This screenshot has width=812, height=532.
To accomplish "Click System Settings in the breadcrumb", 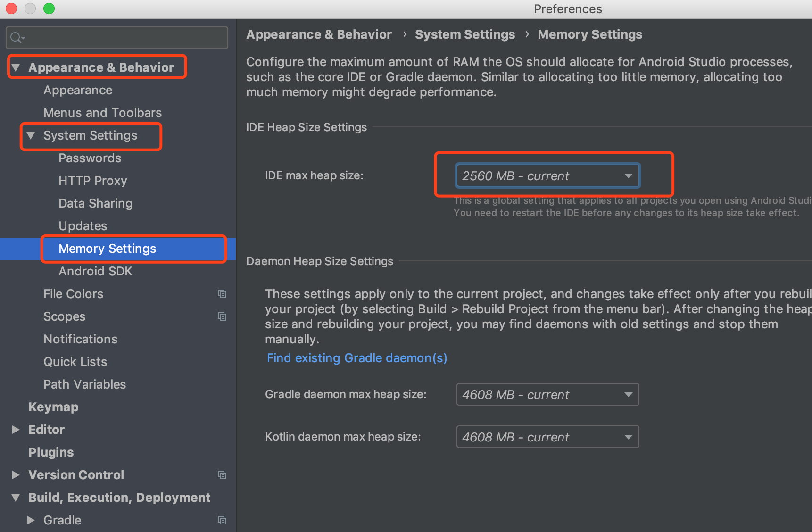I will (x=464, y=34).
